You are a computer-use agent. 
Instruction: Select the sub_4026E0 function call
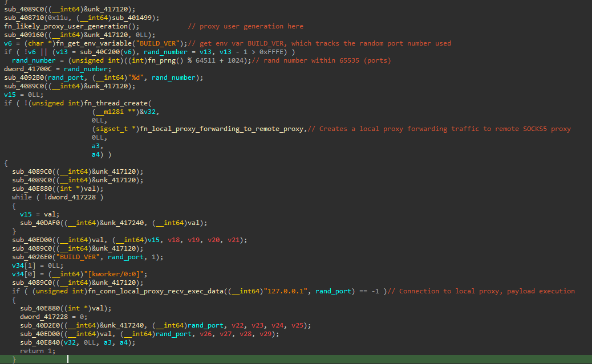(x=32, y=257)
